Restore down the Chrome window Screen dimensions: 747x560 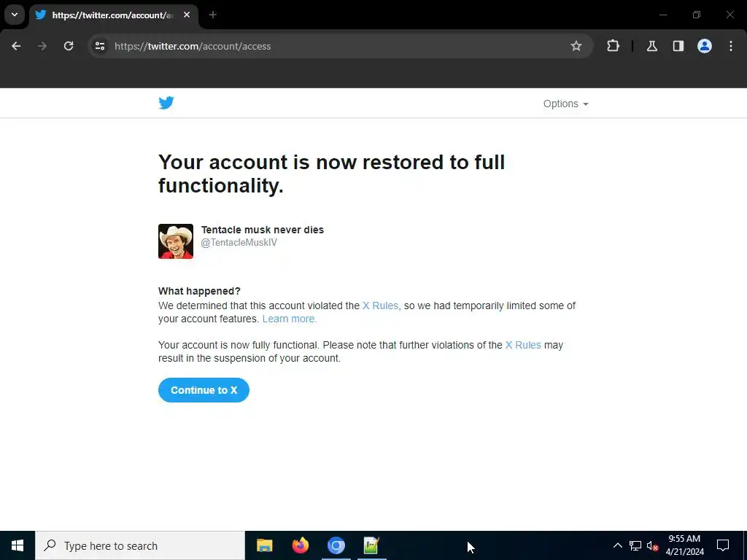(697, 15)
